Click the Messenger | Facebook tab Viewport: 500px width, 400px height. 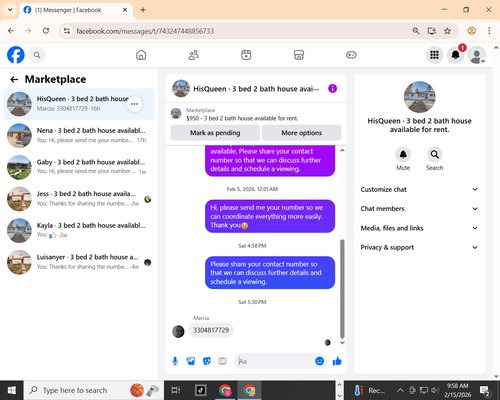coord(76,10)
